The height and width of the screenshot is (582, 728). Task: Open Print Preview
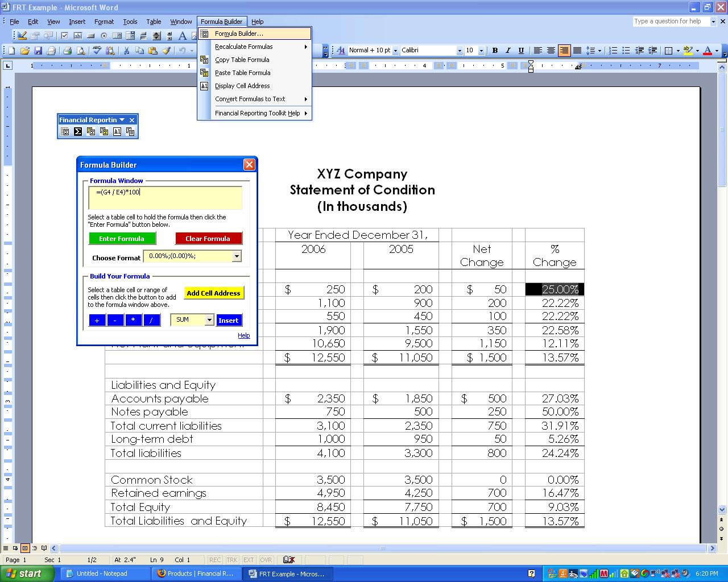click(x=80, y=51)
